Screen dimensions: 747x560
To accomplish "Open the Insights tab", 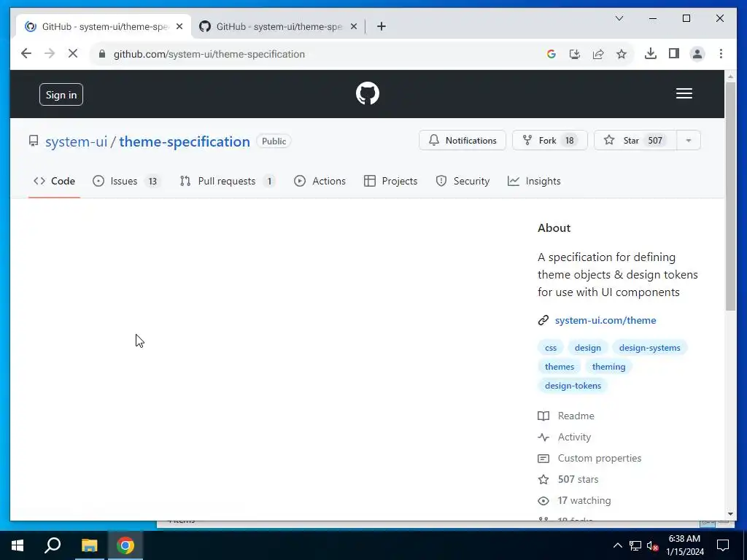I will [534, 181].
